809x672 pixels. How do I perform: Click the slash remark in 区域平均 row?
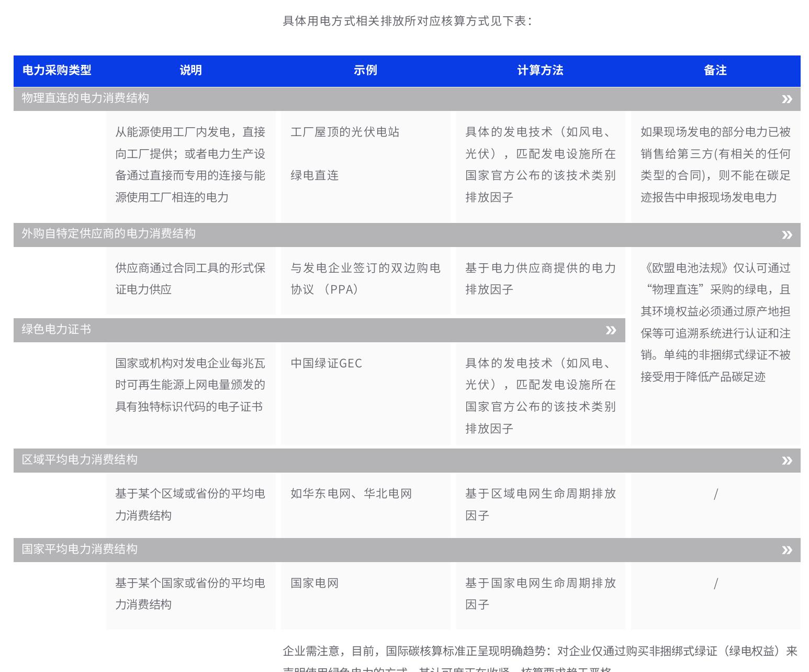pyautogui.click(x=715, y=494)
